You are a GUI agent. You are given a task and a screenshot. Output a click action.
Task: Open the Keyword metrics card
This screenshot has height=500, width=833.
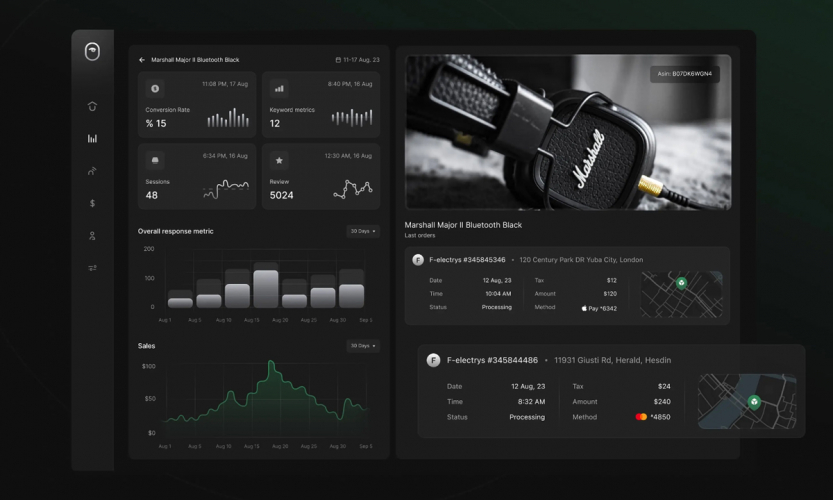pos(321,105)
